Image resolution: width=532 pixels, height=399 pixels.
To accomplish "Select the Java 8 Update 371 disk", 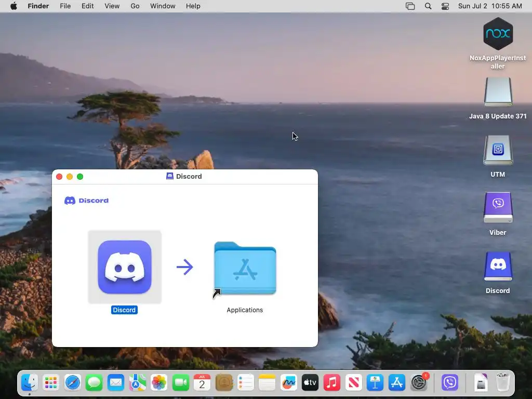I will pos(498,92).
